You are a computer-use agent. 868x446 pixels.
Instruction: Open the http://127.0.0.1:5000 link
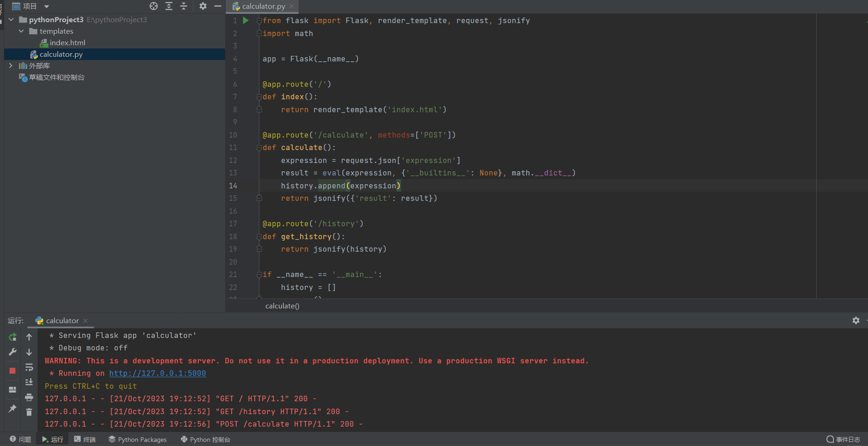click(x=157, y=373)
